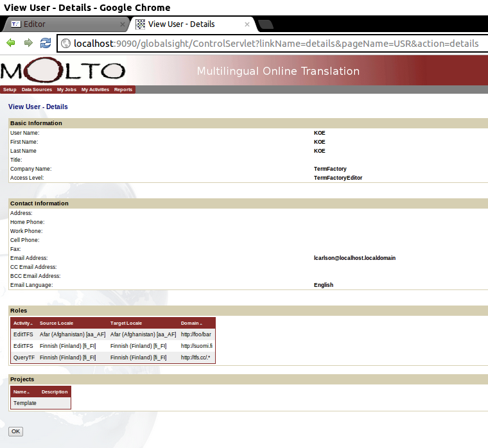Open the My Jobs menu
488x448 pixels.
(67, 90)
